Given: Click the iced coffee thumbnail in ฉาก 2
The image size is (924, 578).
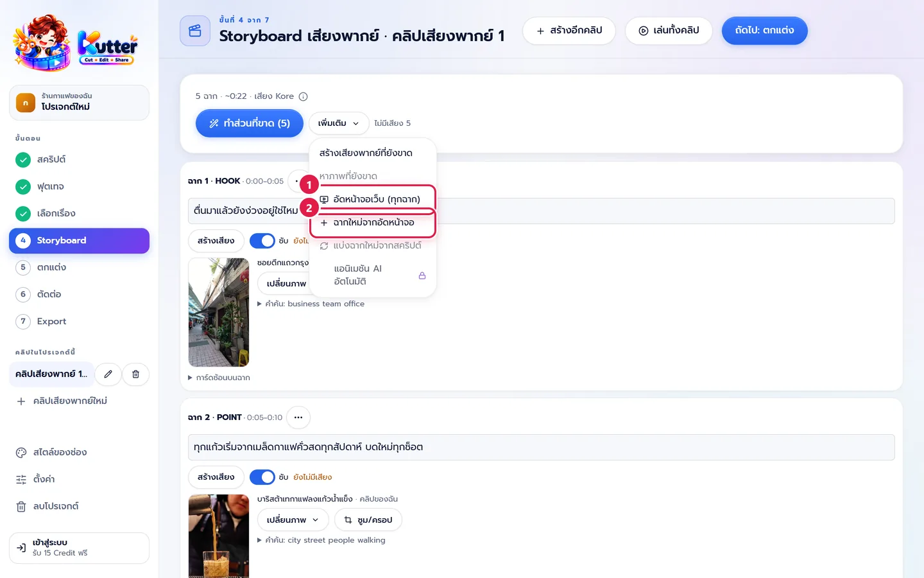Looking at the screenshot, I should 219,536.
